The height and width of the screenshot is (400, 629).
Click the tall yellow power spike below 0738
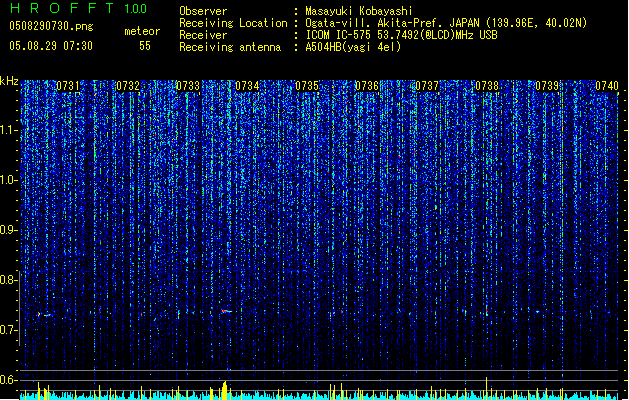point(487,388)
